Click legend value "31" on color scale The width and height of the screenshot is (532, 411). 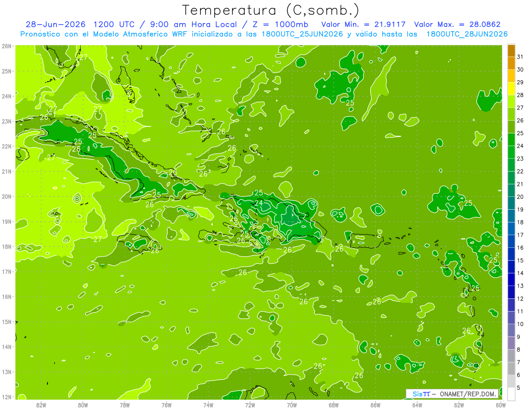pyautogui.click(x=520, y=57)
